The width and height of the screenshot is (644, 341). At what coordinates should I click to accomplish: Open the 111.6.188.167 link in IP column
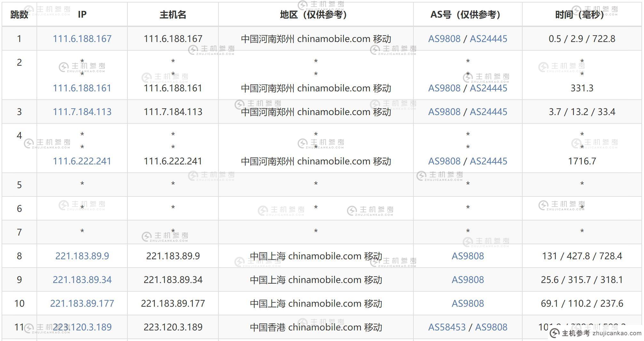[x=82, y=39]
